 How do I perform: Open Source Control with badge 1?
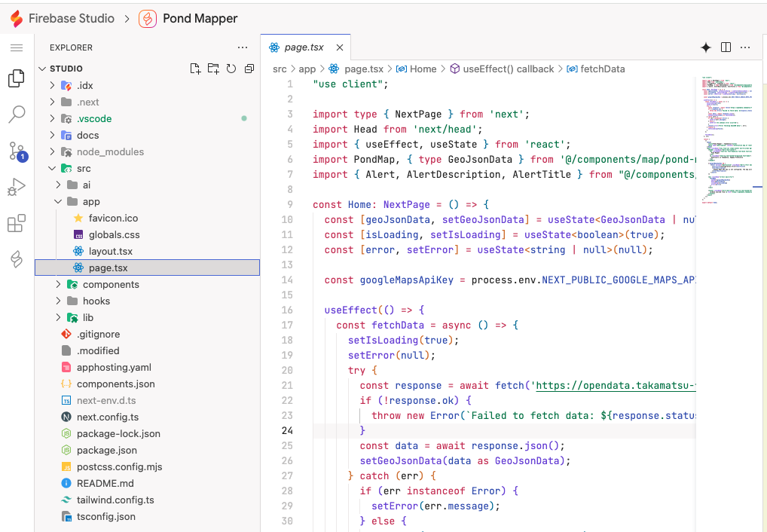pyautogui.click(x=17, y=151)
